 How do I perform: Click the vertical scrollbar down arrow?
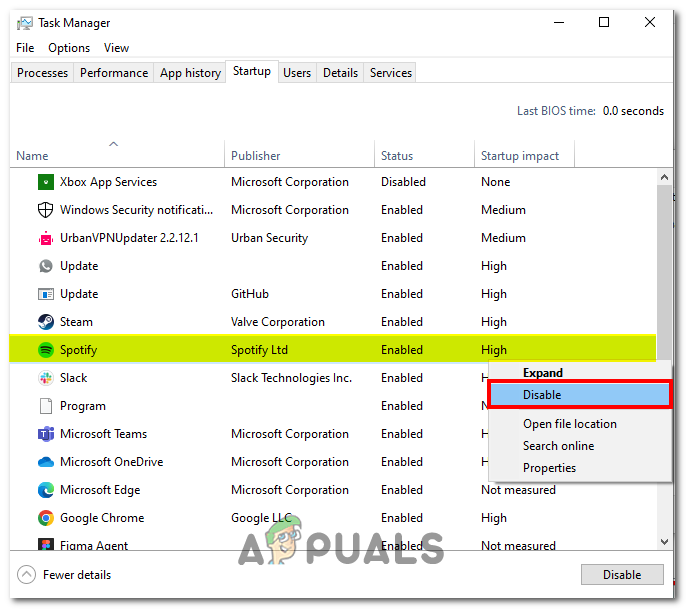(x=666, y=540)
